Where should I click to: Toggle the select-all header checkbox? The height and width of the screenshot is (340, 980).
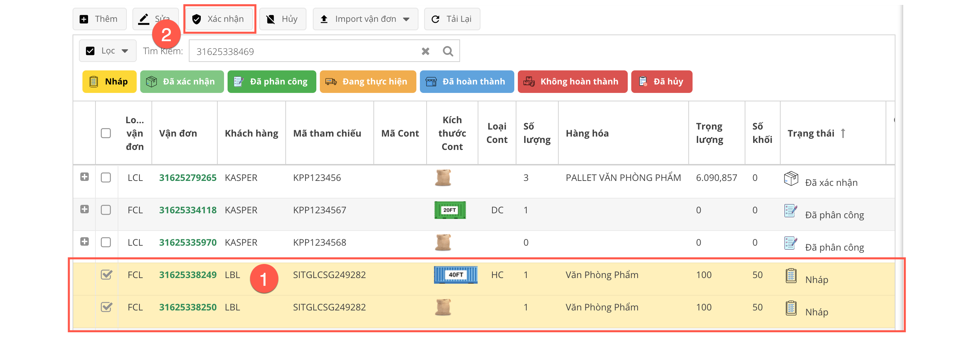[x=106, y=133]
